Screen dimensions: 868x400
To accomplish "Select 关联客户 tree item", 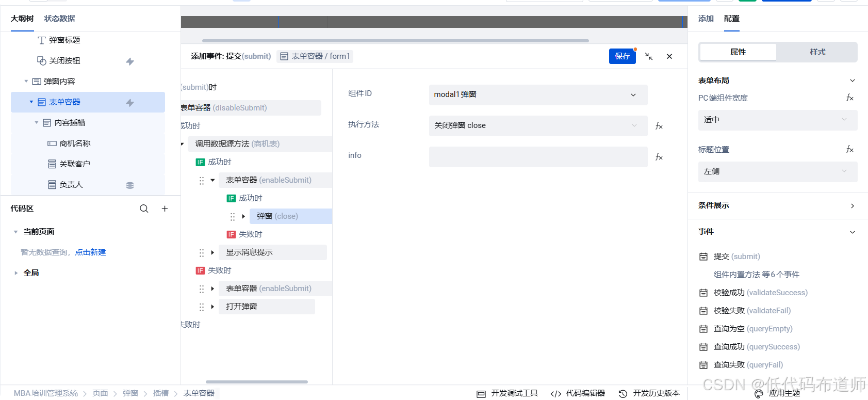I will pyautogui.click(x=75, y=164).
